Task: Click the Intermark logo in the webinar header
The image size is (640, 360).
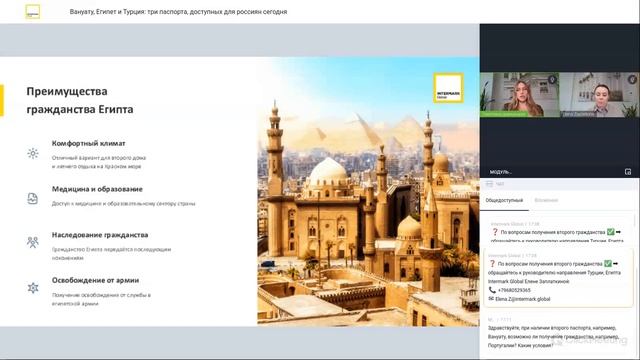Action: (33, 11)
